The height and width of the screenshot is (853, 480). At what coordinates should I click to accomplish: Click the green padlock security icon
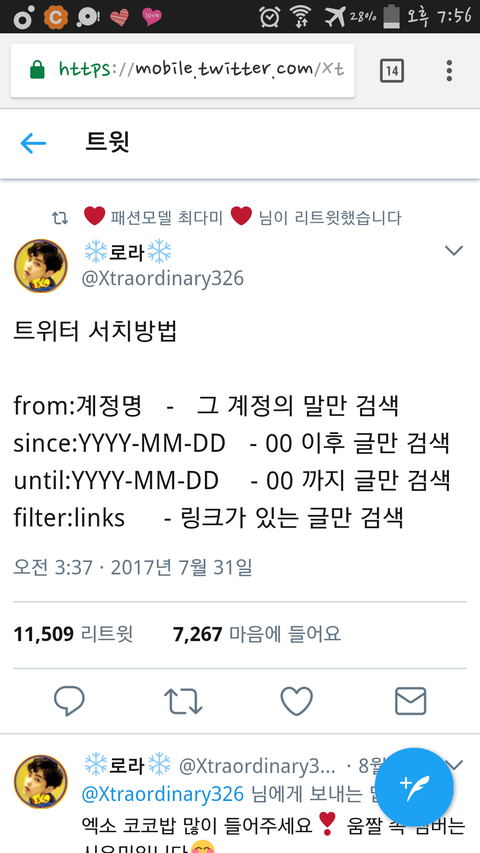pyautogui.click(x=37, y=70)
